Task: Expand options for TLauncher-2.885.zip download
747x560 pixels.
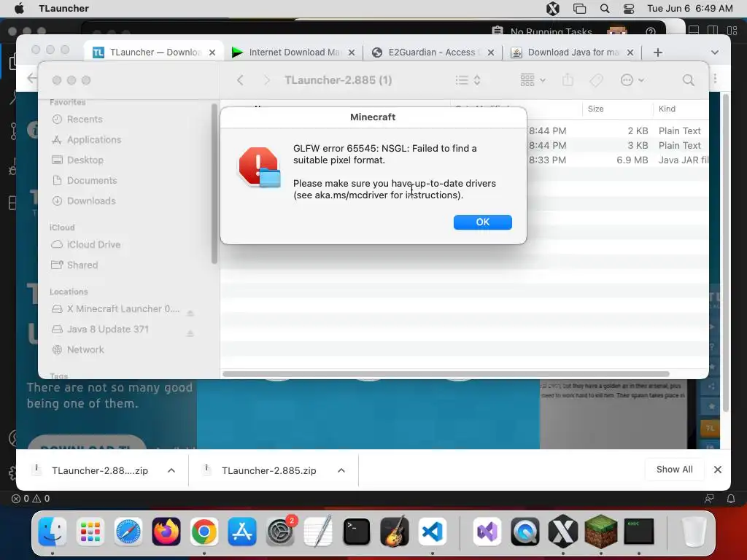Action: [x=341, y=470]
